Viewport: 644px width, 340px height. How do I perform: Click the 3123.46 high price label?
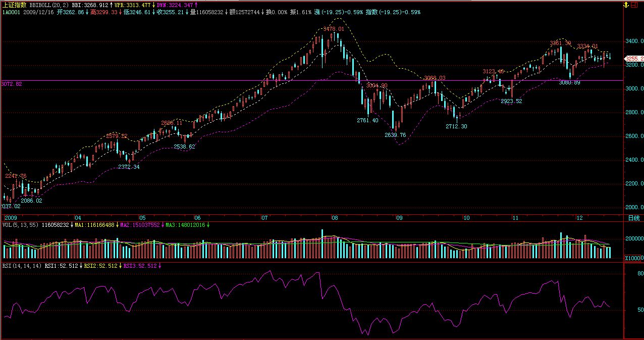pyautogui.click(x=493, y=71)
